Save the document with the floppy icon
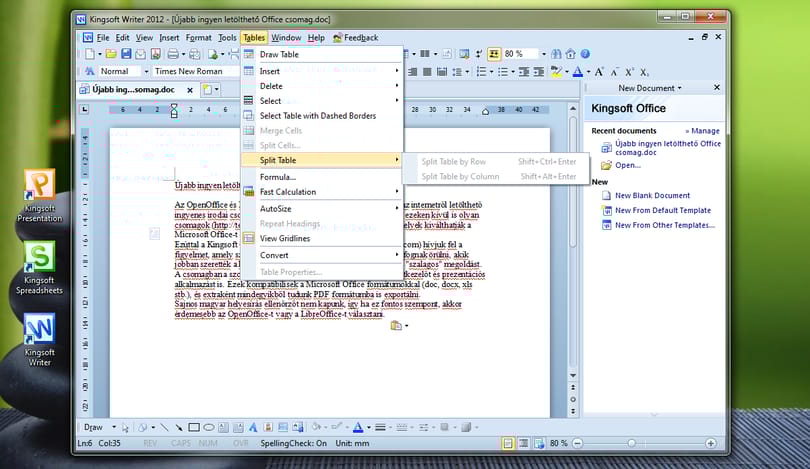Viewport: 810px width, 469px height. pos(126,54)
